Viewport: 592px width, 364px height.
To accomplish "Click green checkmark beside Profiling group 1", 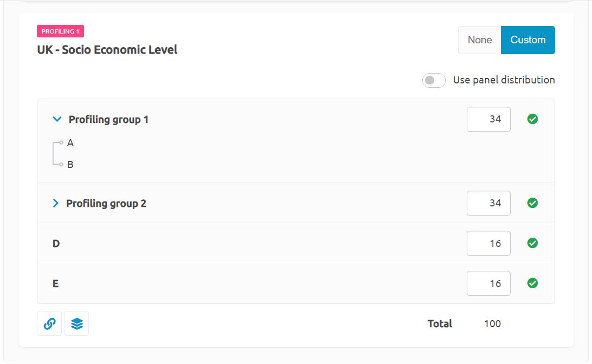I will point(532,119).
